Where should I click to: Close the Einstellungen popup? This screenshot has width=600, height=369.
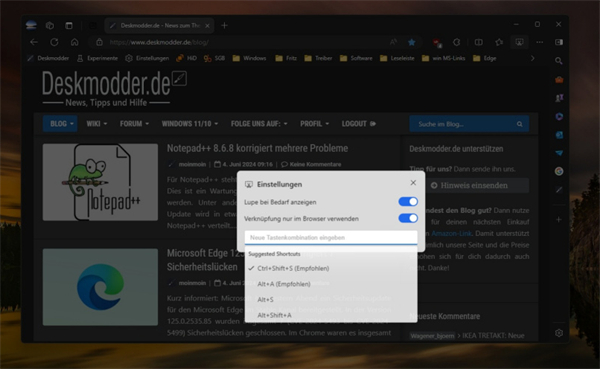(413, 183)
